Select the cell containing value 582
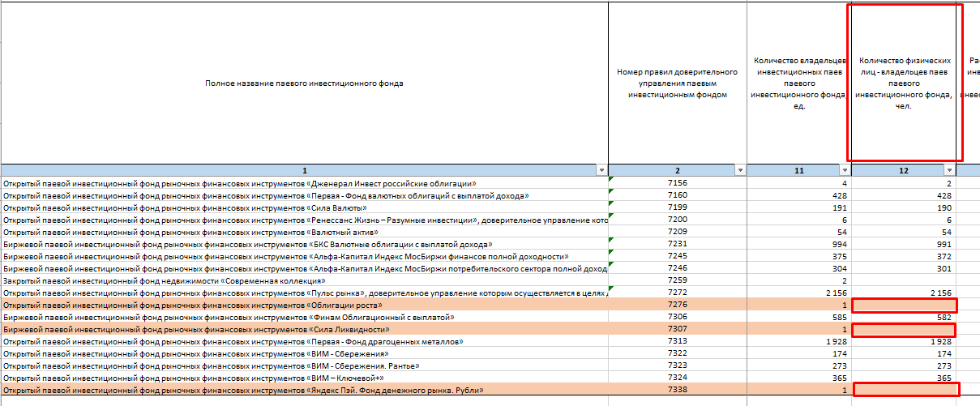The width and height of the screenshot is (980, 406). 905,318
